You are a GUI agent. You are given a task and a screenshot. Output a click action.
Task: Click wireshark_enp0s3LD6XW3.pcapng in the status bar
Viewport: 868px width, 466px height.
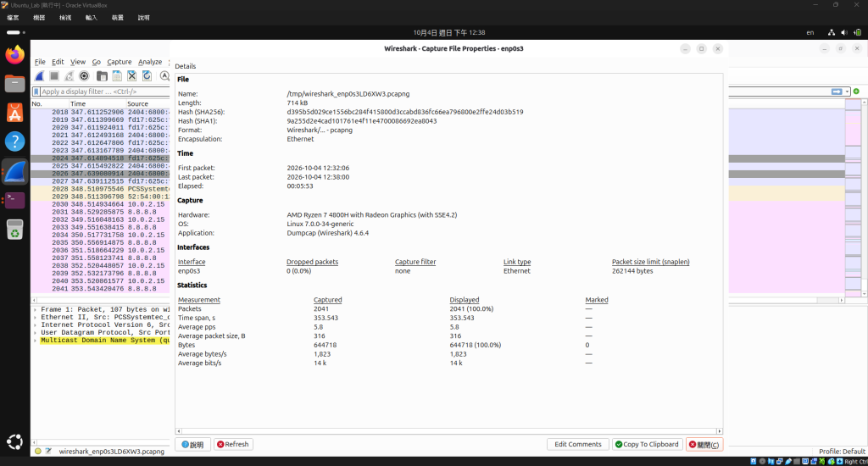(111, 451)
